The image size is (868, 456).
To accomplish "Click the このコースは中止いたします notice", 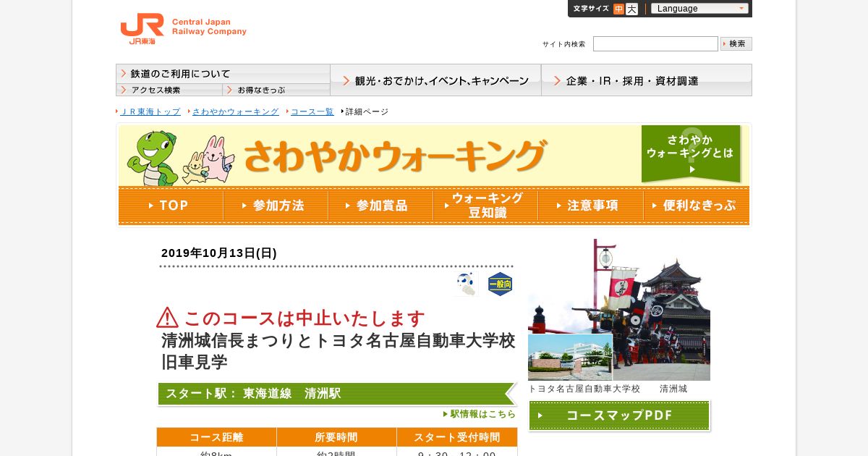I will pos(305,318).
